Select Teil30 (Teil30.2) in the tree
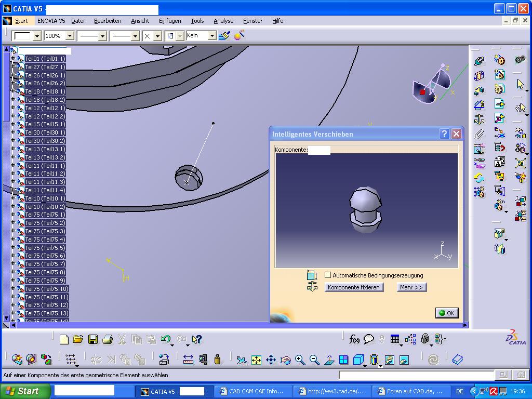 (45, 140)
